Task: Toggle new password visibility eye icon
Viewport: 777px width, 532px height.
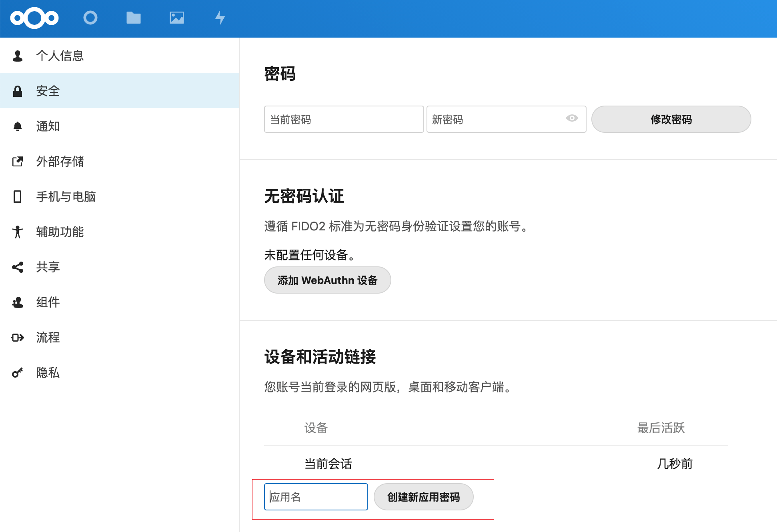Action: point(572,118)
